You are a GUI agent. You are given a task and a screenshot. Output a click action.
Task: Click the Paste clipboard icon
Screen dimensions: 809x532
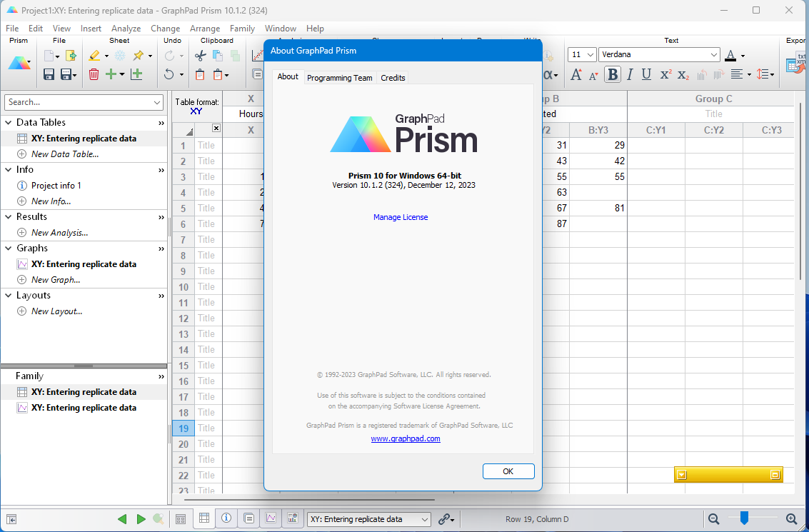click(x=201, y=74)
